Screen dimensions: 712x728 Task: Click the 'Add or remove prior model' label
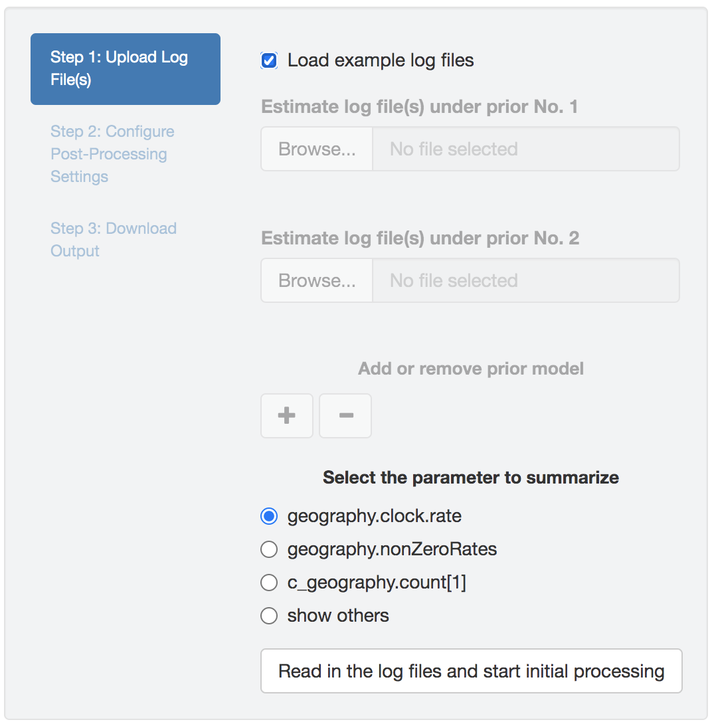(x=471, y=369)
